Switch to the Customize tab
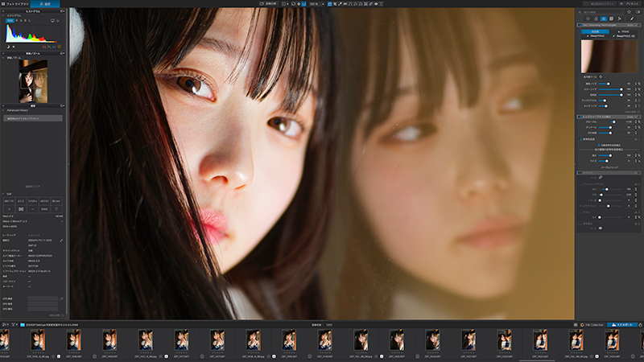 point(45,4)
